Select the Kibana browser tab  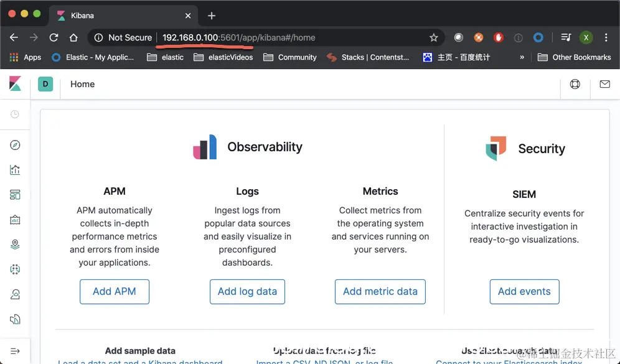pyautogui.click(x=124, y=16)
